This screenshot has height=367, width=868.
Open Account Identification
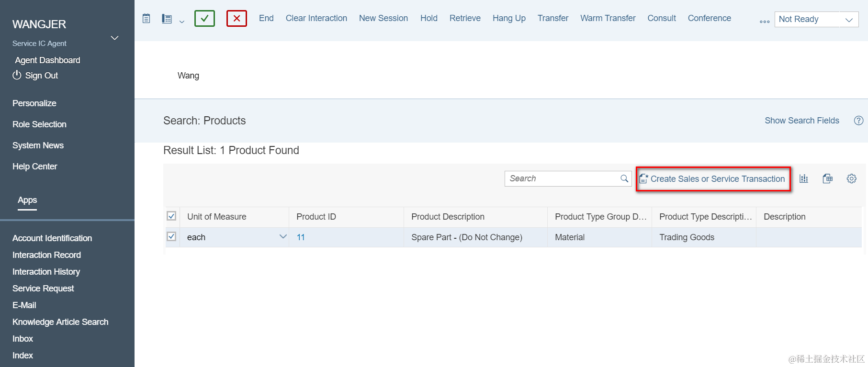click(52, 238)
